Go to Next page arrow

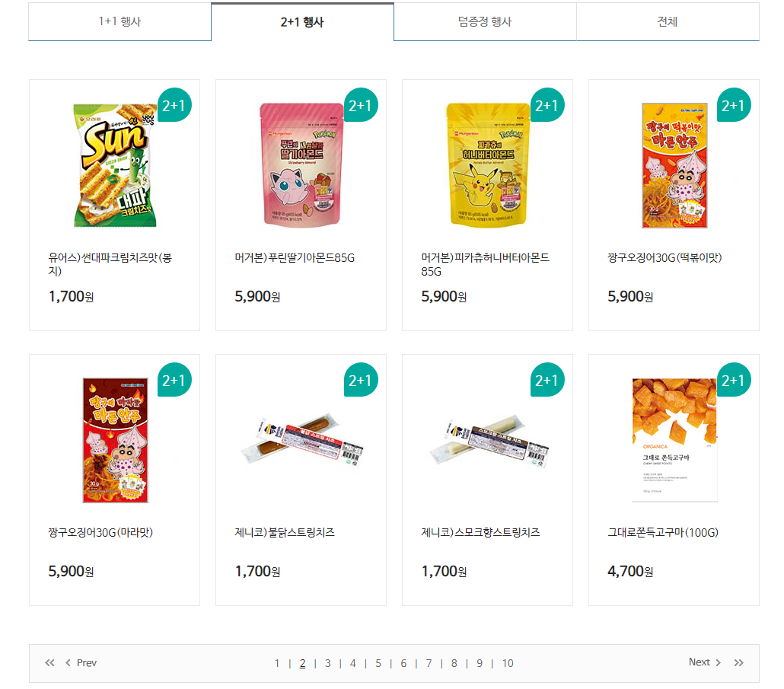[705, 662]
